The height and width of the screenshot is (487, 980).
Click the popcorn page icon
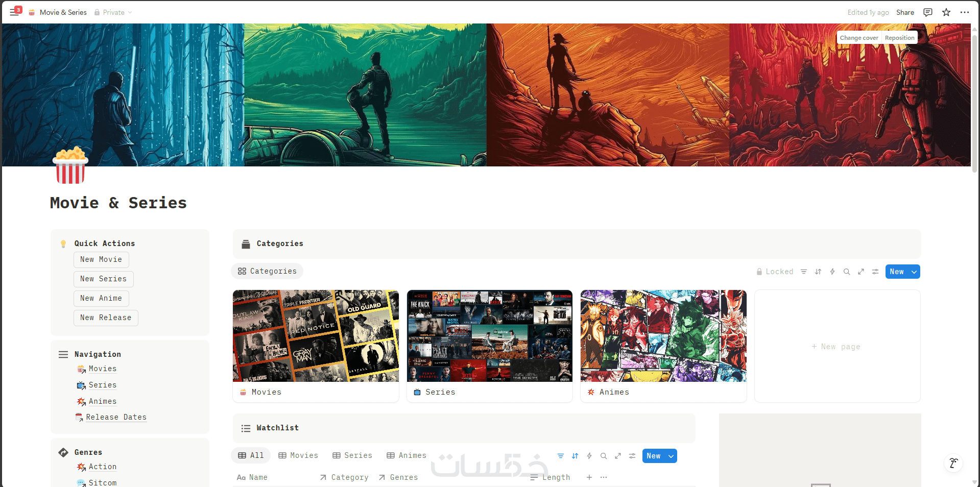pos(70,165)
